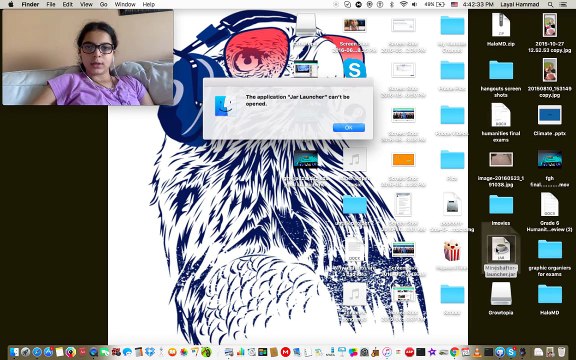The image size is (576, 360).
Task: Click the Bluetooth status icon
Action: (392, 4)
